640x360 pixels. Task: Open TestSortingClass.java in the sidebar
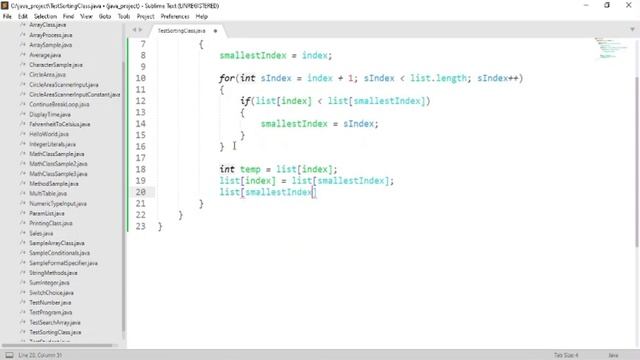coord(55,332)
